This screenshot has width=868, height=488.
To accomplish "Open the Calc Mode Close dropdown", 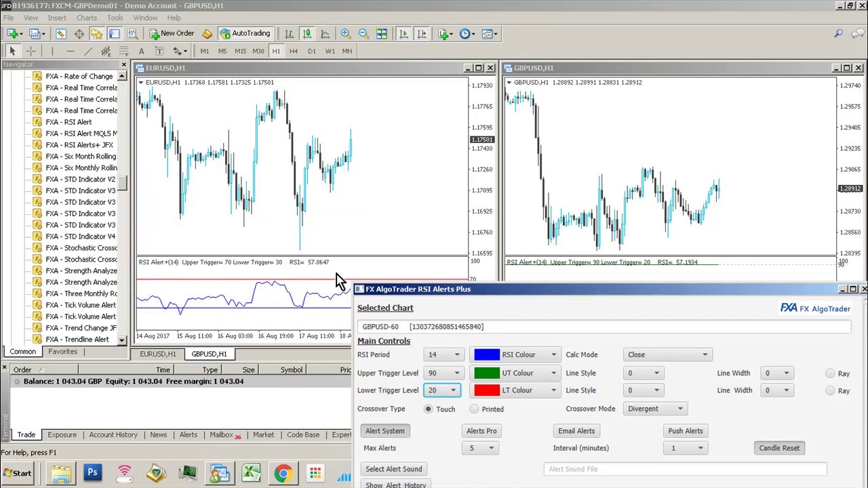I will [667, 354].
